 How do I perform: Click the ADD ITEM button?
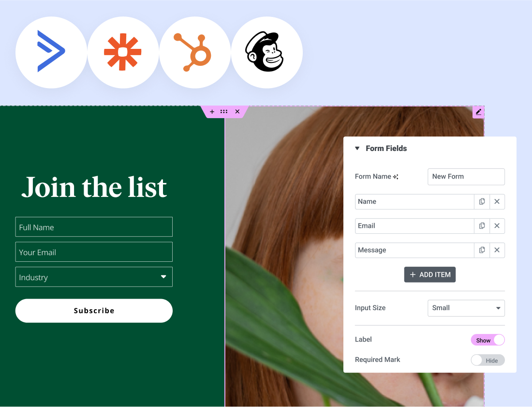[x=430, y=274]
